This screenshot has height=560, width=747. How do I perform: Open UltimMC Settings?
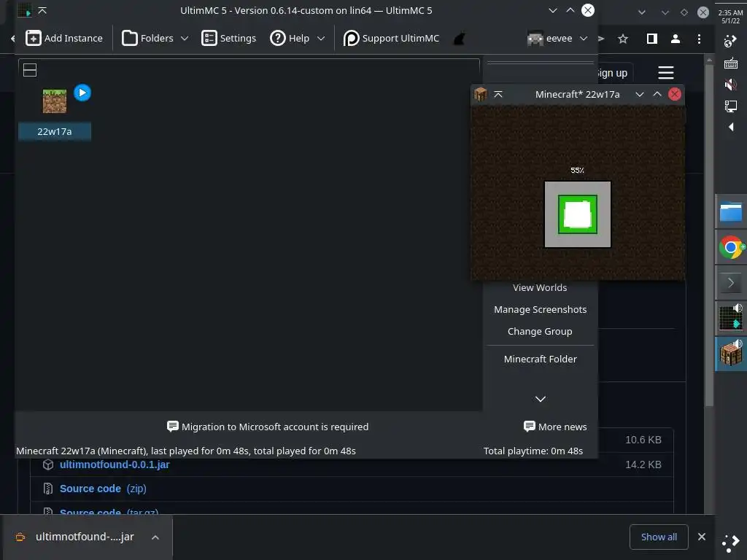[x=228, y=38]
